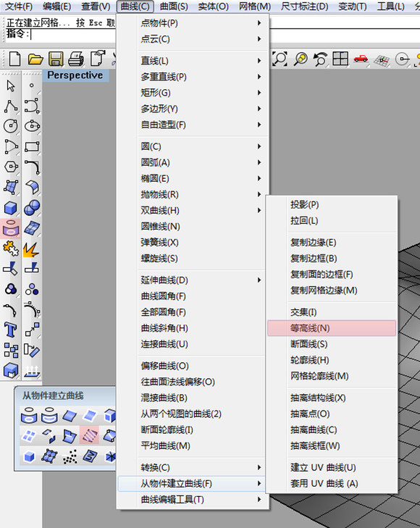Click the Perspective viewport title
Screen dimensions: 420x528
click(75, 75)
